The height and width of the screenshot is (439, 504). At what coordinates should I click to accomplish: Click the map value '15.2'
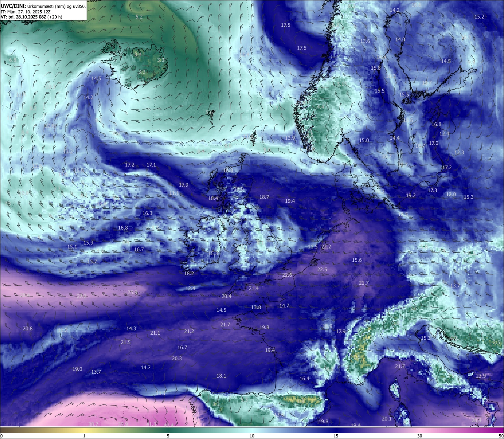click(479, 17)
